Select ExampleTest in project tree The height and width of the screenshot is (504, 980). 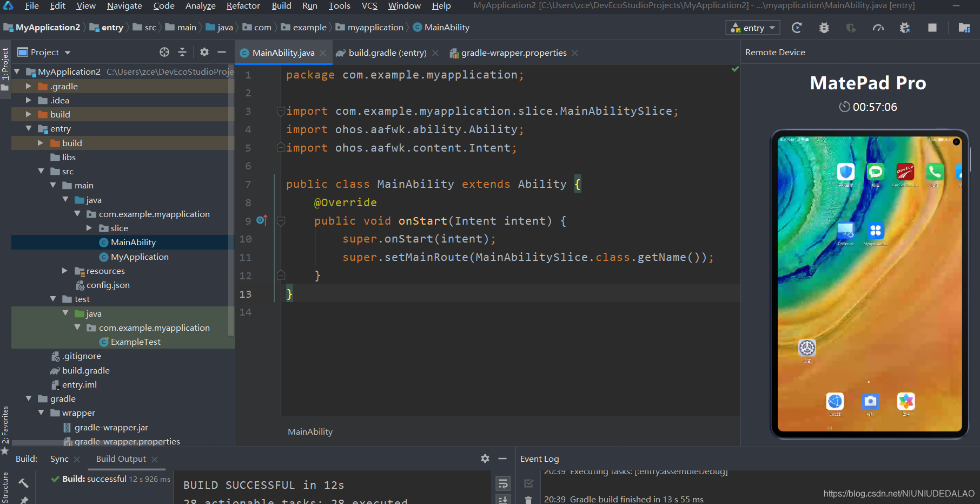(x=136, y=342)
